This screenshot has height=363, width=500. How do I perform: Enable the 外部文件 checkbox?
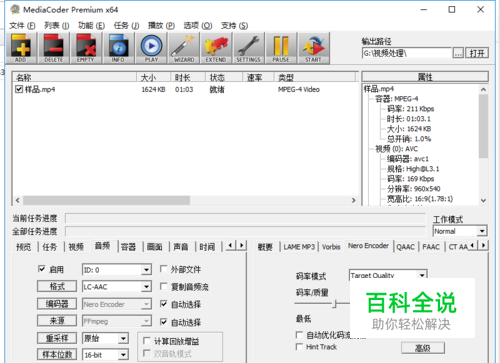pyautogui.click(x=163, y=269)
